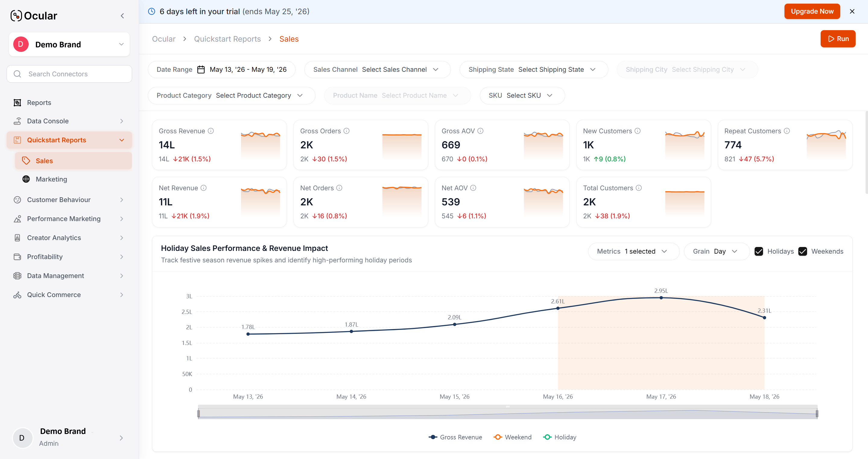This screenshot has width=868, height=459.
Task: Open the Date Range calendar icon
Action: [x=201, y=69]
